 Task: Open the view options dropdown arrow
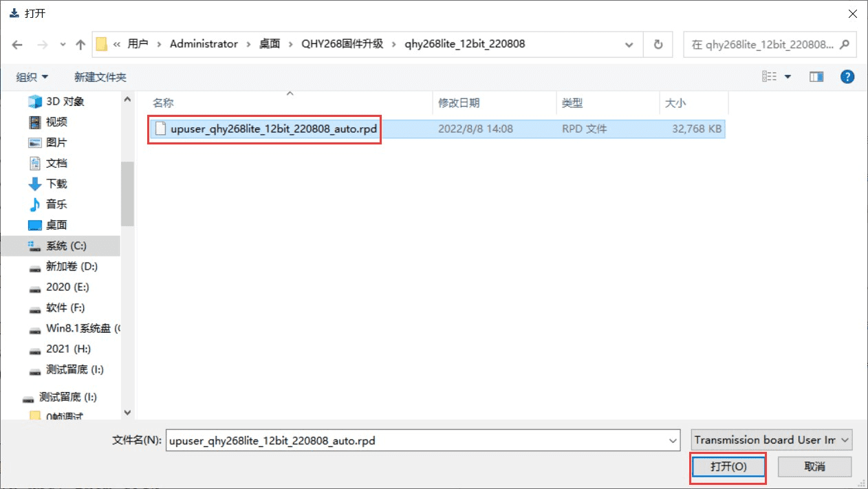click(x=788, y=76)
